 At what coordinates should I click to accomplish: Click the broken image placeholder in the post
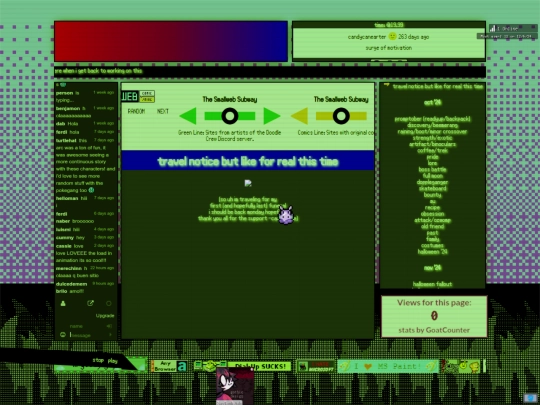point(248,183)
